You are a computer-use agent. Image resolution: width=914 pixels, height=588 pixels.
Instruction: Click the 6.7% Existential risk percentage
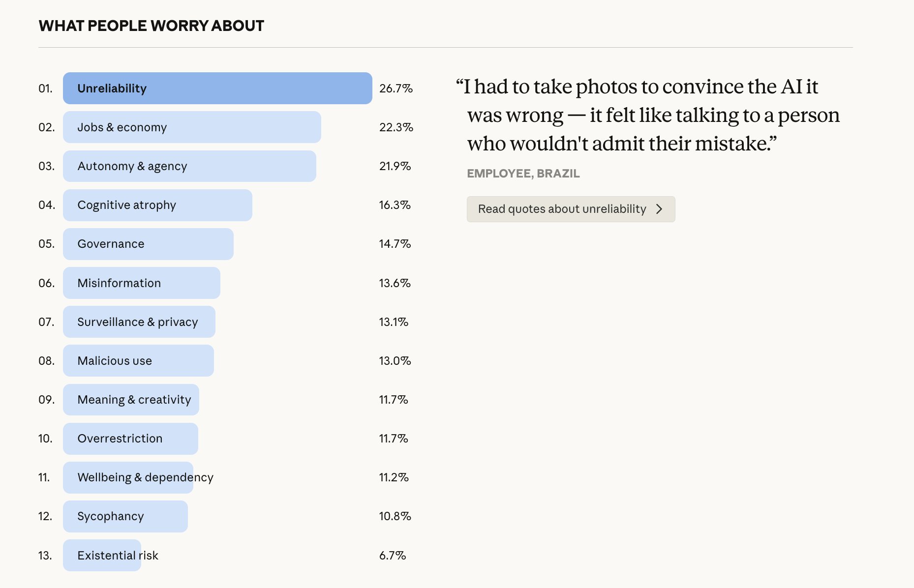coord(392,556)
